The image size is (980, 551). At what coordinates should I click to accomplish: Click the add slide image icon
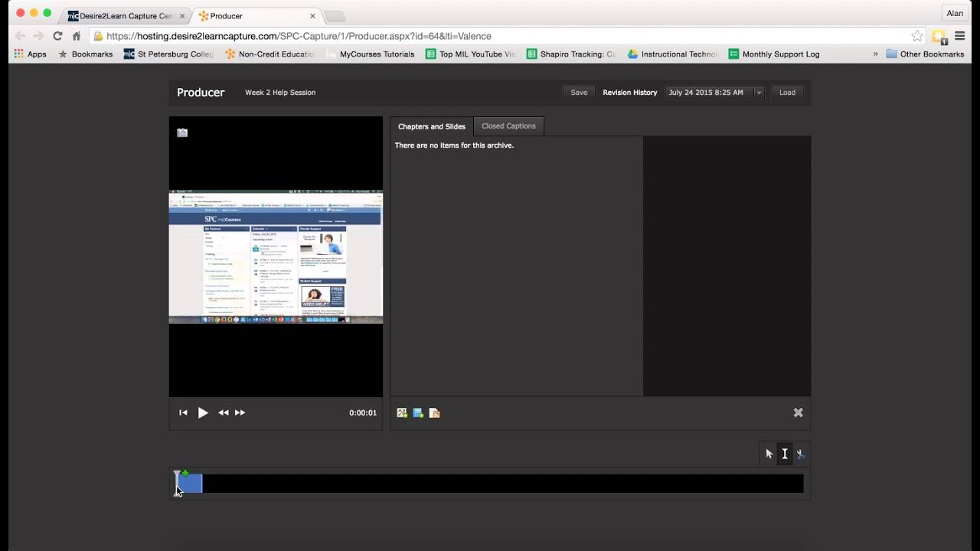[x=402, y=412]
